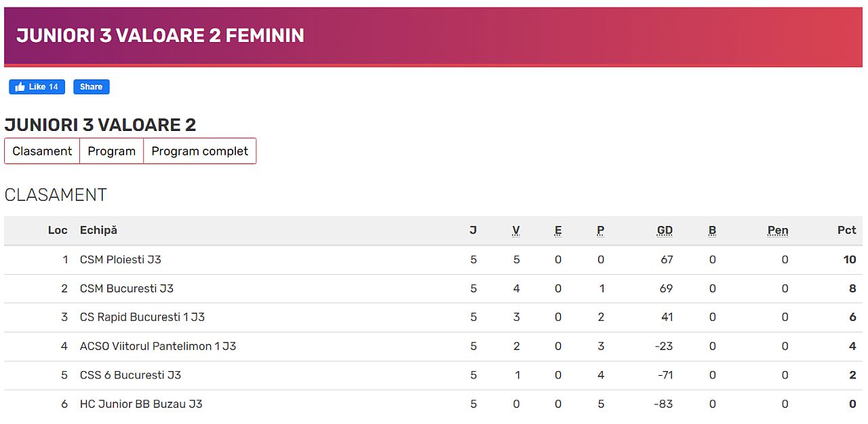Click the P column header abbreviation

pyautogui.click(x=601, y=231)
